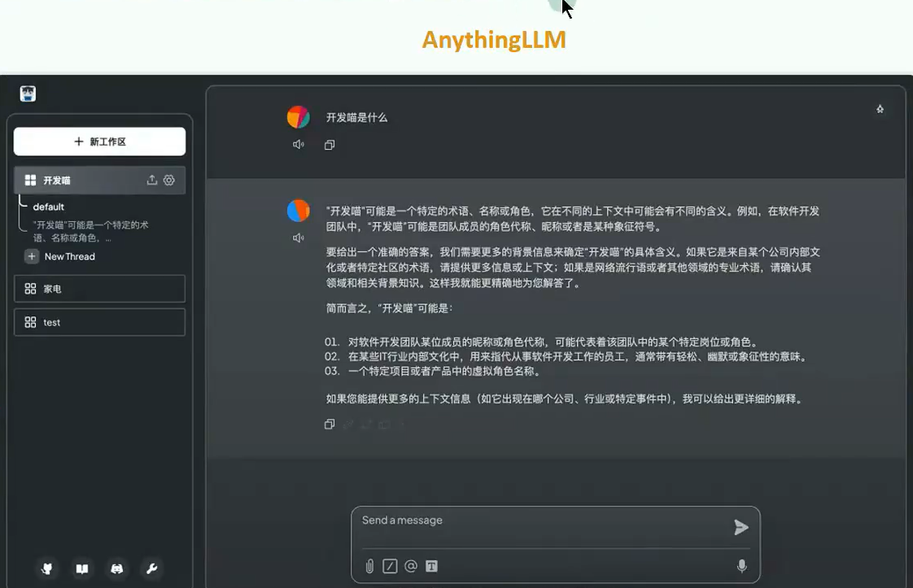Open the AnythingLLM logo at top left
Viewport: 913px width, 588px height.
[x=28, y=94]
